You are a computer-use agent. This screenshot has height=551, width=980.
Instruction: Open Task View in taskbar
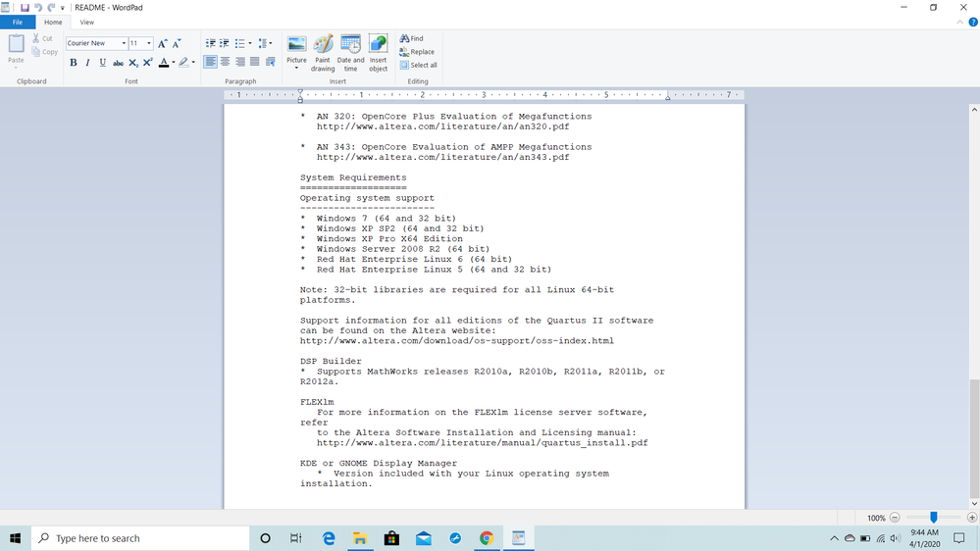coord(296,538)
